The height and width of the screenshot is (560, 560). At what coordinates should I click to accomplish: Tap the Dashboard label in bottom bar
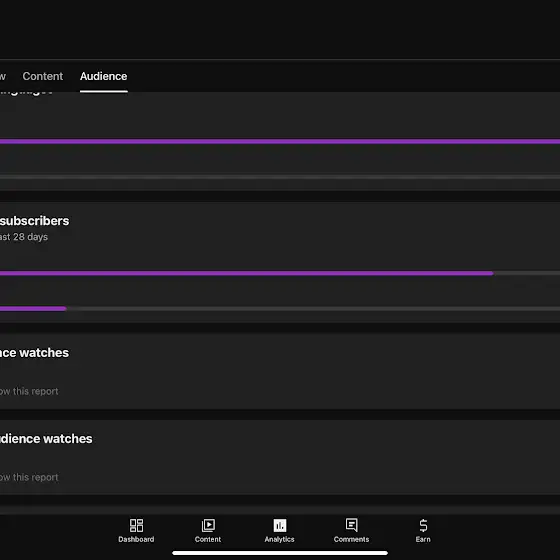pos(136,539)
